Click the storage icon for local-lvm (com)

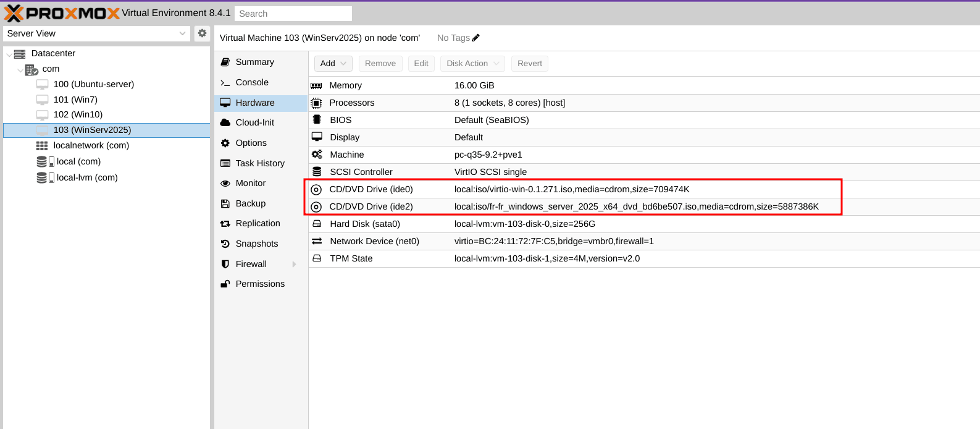coord(45,177)
